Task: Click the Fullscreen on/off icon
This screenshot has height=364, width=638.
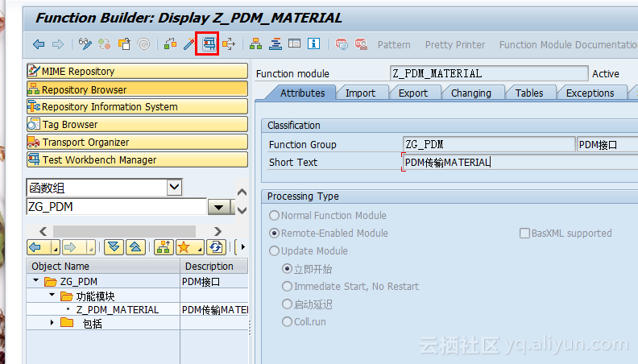Action: (x=294, y=43)
